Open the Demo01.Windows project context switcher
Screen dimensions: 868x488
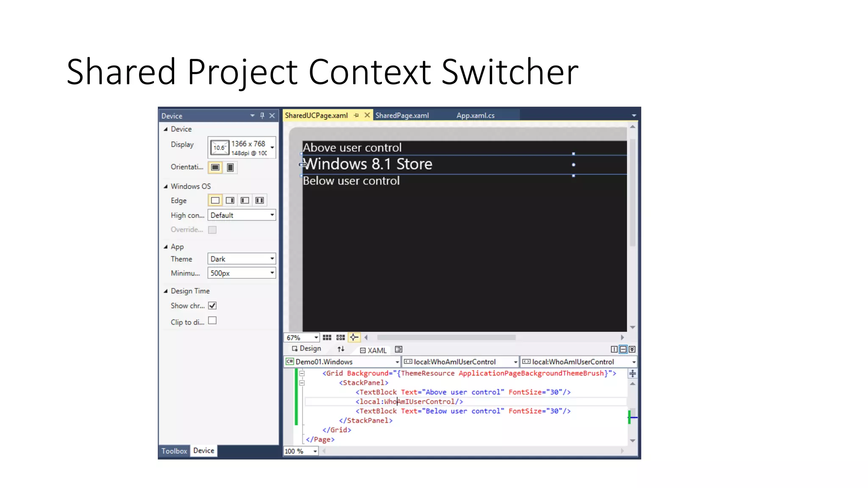[x=342, y=362]
